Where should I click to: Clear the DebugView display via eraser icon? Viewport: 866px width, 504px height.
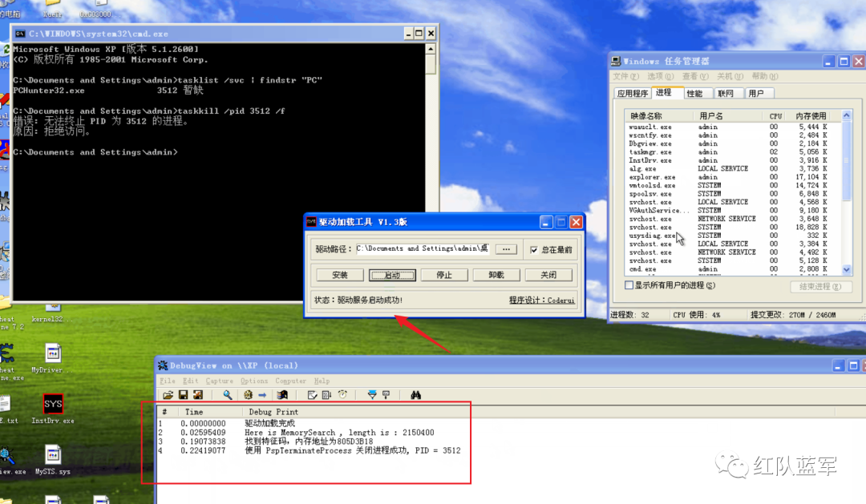(x=312, y=395)
